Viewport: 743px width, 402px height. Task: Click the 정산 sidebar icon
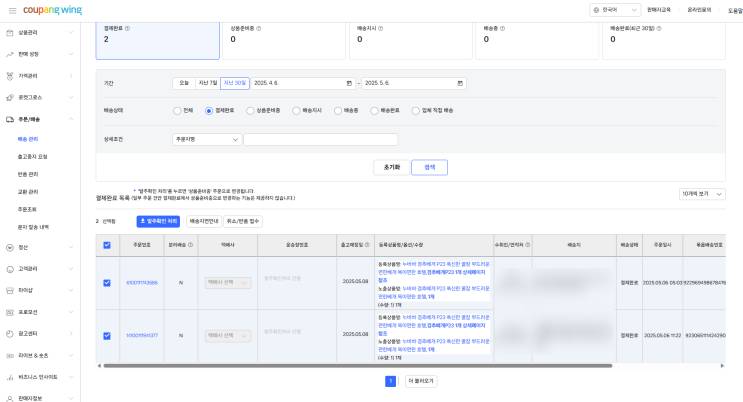pos(9,247)
